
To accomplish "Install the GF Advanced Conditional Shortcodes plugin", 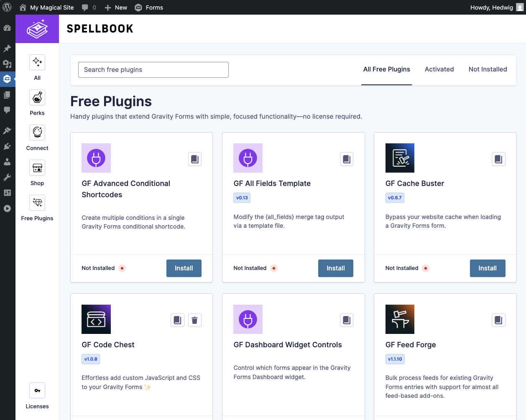I will [184, 268].
